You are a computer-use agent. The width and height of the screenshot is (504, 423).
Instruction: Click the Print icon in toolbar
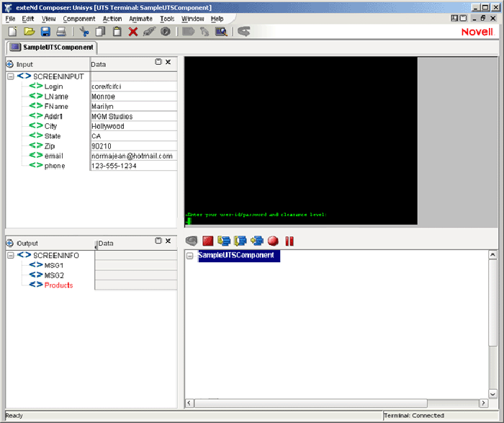pos(61,32)
